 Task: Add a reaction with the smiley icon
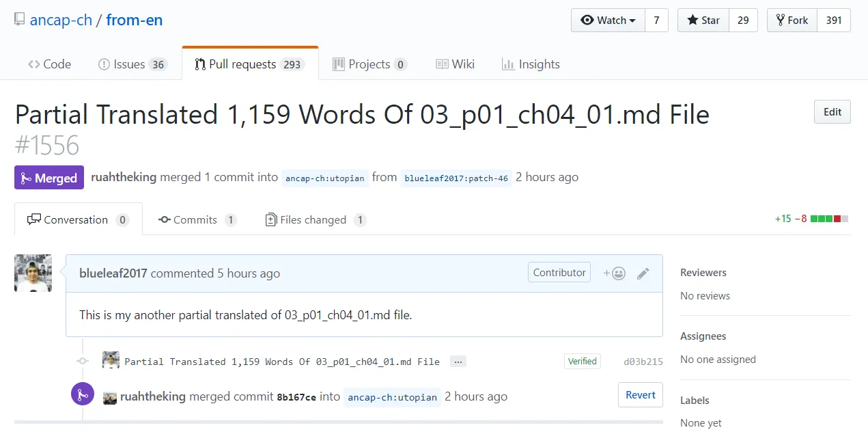[615, 273]
